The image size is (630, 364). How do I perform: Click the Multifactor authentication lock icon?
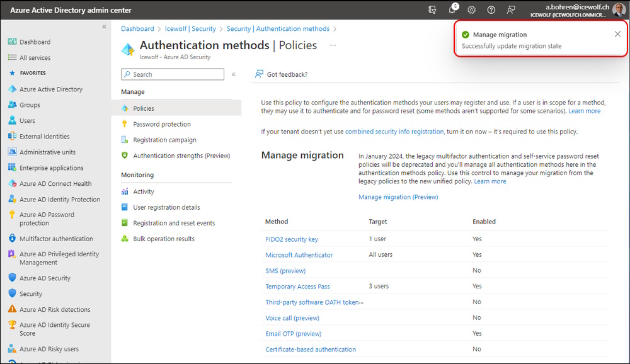pyautogui.click(x=12, y=238)
